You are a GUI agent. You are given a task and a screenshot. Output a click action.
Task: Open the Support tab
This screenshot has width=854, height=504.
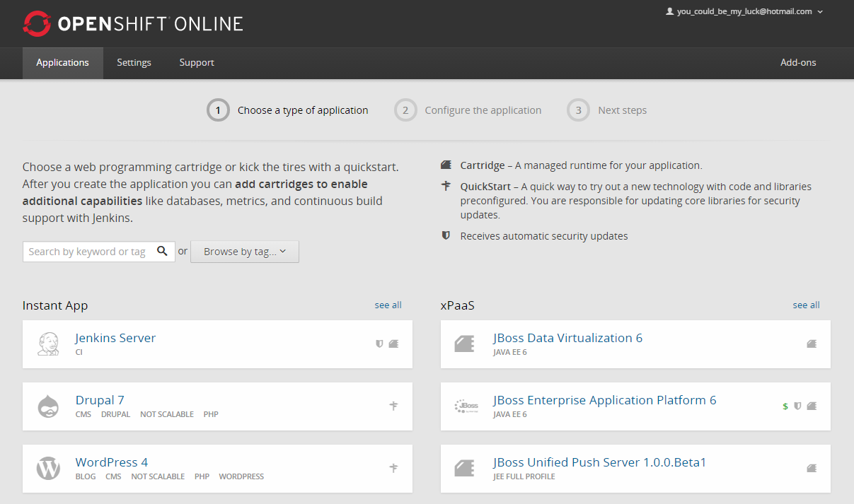point(197,63)
